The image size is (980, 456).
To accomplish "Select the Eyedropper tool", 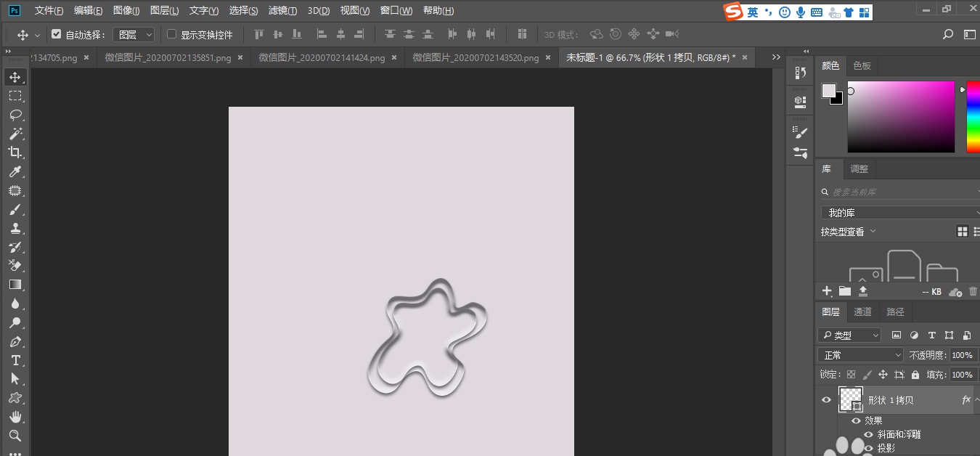I will pos(15,171).
